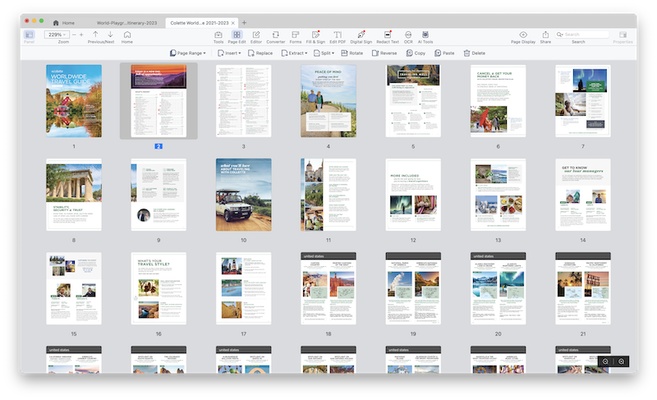The image size is (657, 400).
Task: Click into the Search field
Action: [x=582, y=34]
